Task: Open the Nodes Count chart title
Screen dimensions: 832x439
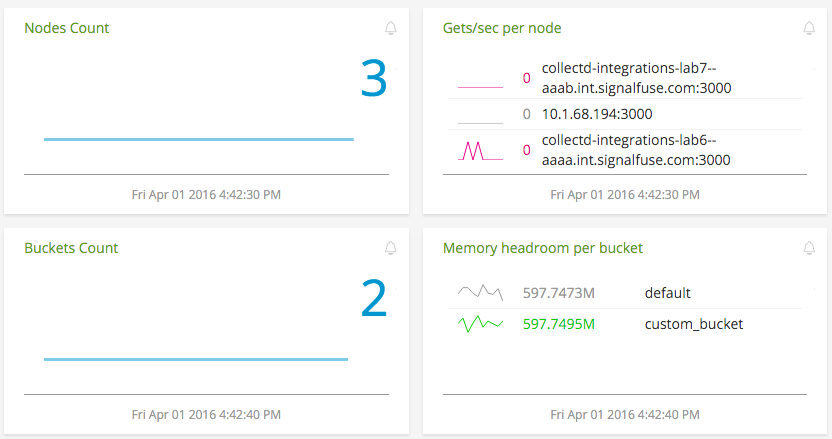Action: [x=67, y=28]
